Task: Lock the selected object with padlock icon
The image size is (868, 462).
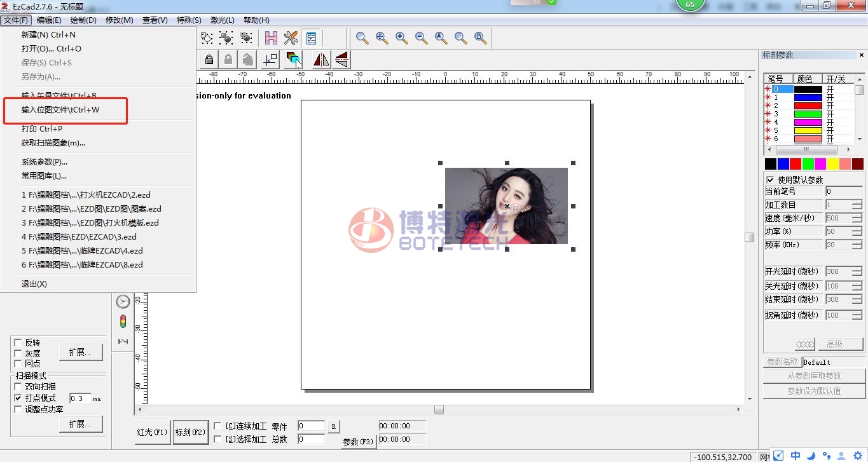Action: coord(209,60)
